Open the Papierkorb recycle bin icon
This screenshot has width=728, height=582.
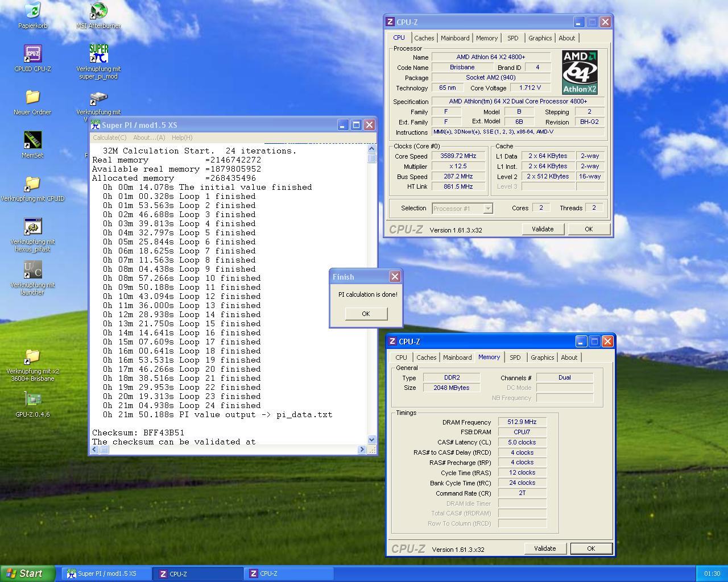(33, 11)
